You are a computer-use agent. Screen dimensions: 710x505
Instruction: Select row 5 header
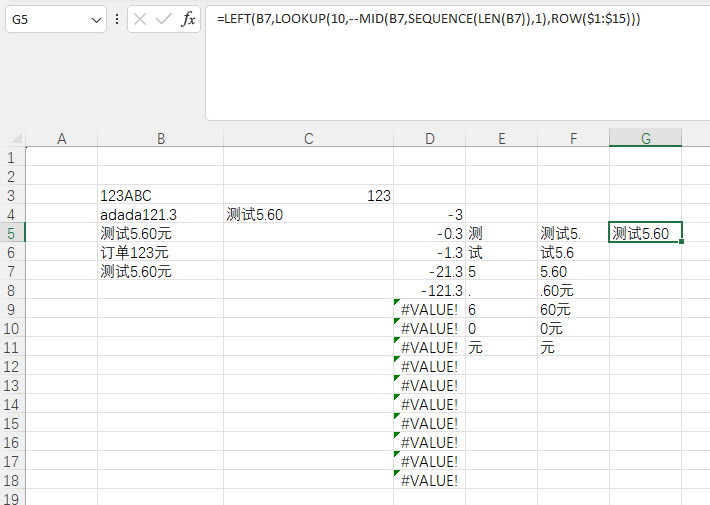[12, 233]
